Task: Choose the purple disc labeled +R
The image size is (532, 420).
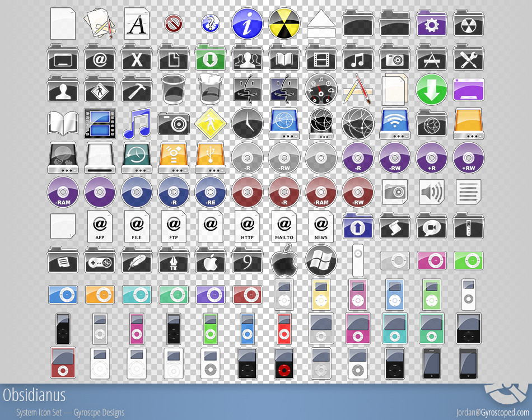Action: pos(432,158)
